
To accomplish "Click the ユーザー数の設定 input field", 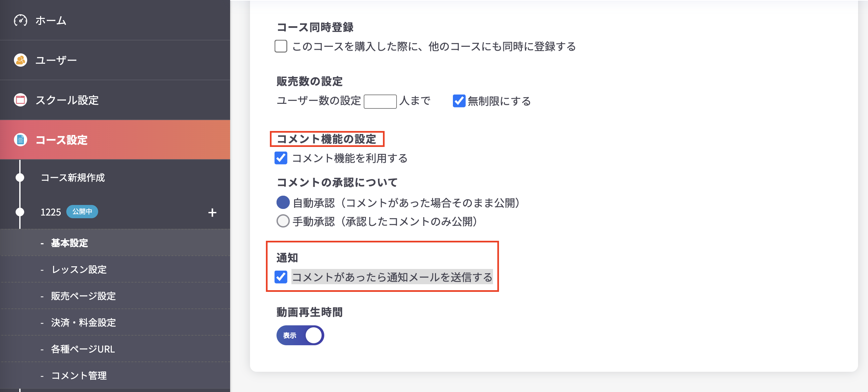I will point(381,101).
